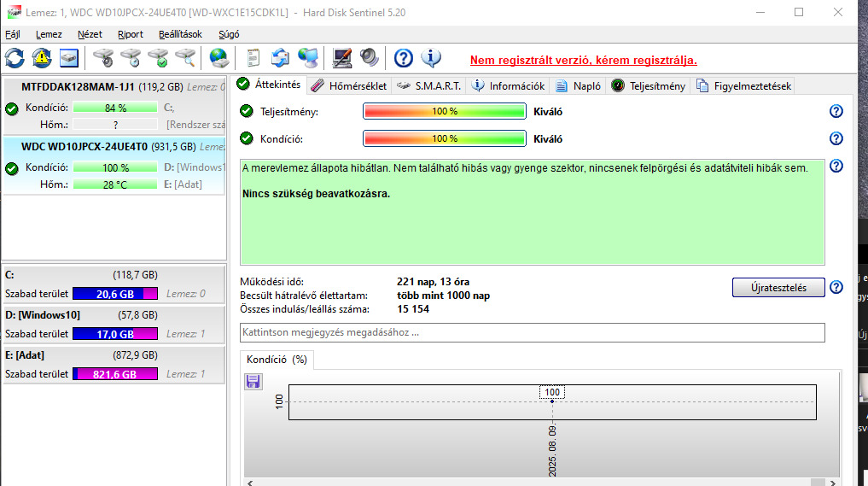Screen dimensions: 868x486
Task: Click the 821,6 GB free space bar
Action: click(x=115, y=374)
